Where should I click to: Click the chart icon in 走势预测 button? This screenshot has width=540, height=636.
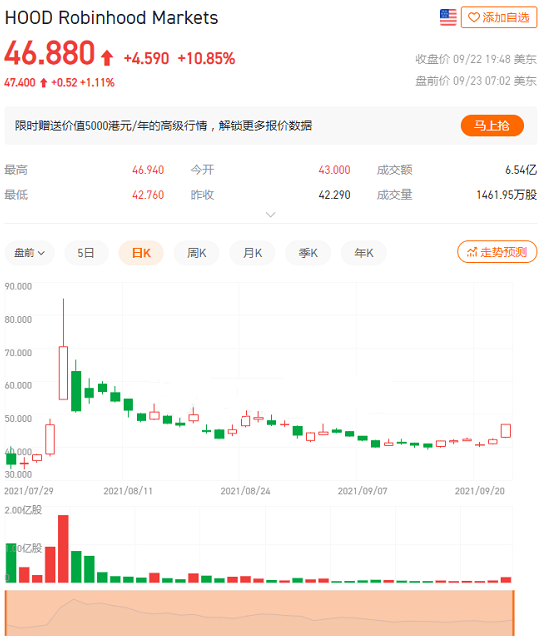(x=472, y=252)
